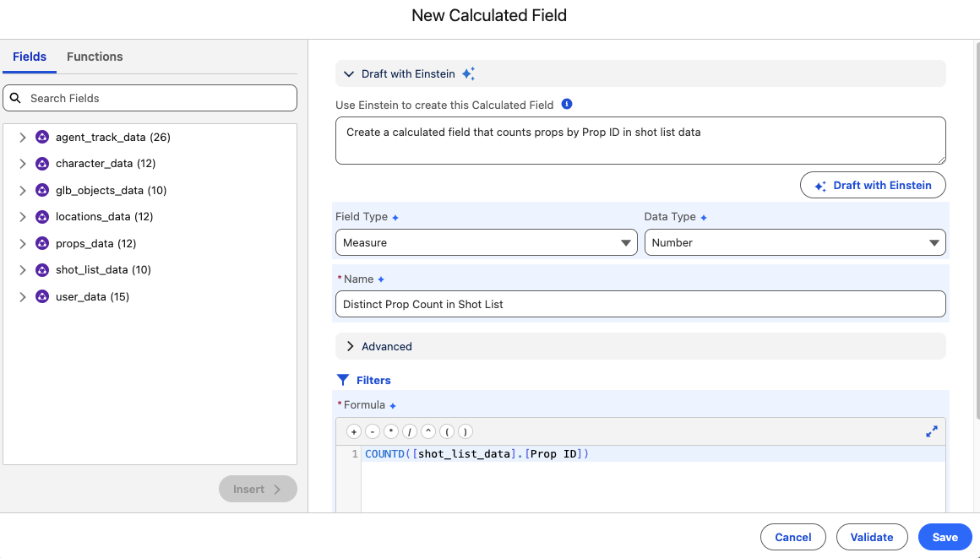This screenshot has height=558, width=980.
Task: Open the Data Type dropdown
Action: [x=794, y=243]
